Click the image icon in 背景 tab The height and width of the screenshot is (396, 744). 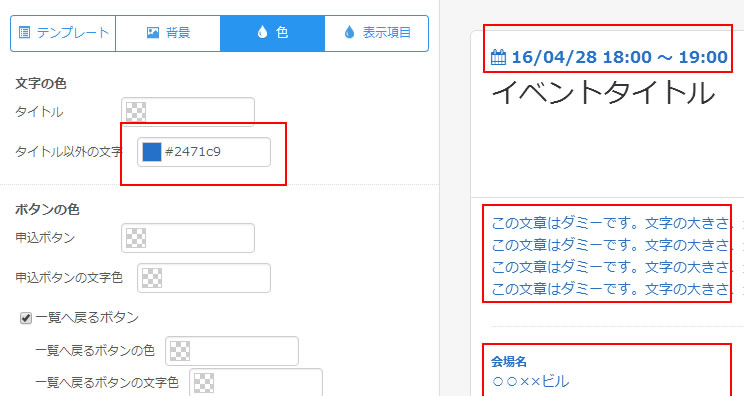153,33
